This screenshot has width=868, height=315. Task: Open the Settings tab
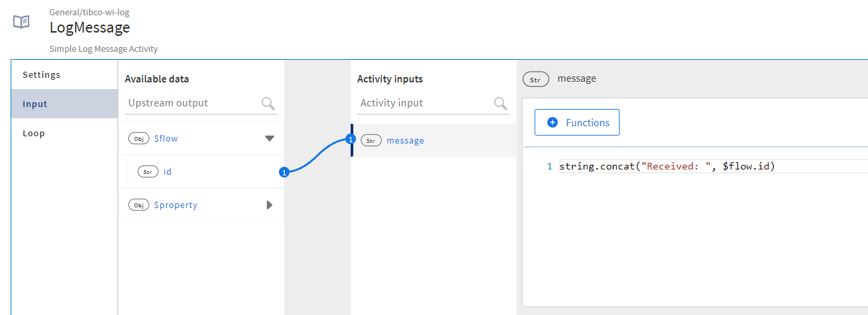(x=41, y=74)
